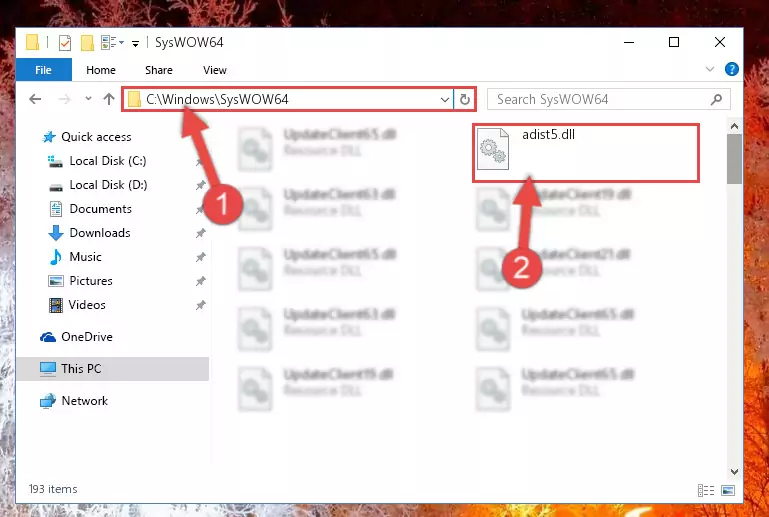
Task: Unpin Videos using its pin icon
Action: [x=201, y=305]
